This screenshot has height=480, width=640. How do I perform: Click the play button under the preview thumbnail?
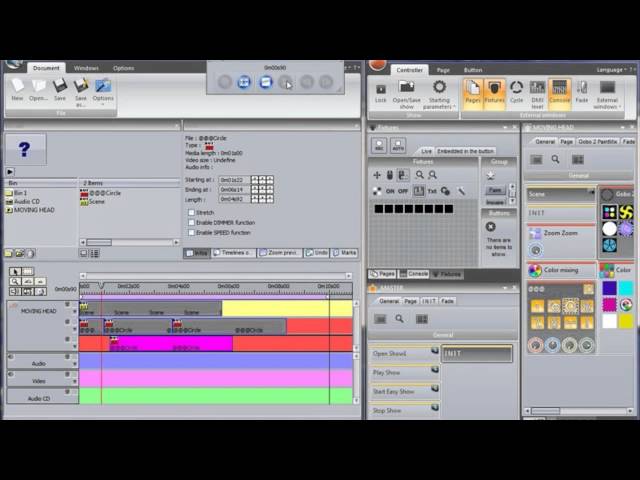tap(10, 172)
